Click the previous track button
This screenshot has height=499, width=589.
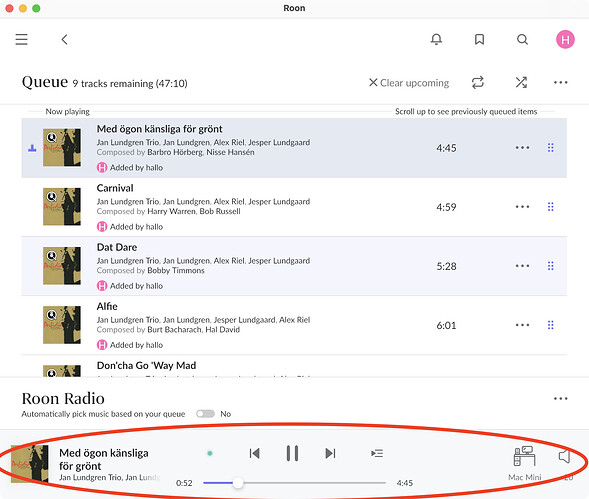point(255,453)
